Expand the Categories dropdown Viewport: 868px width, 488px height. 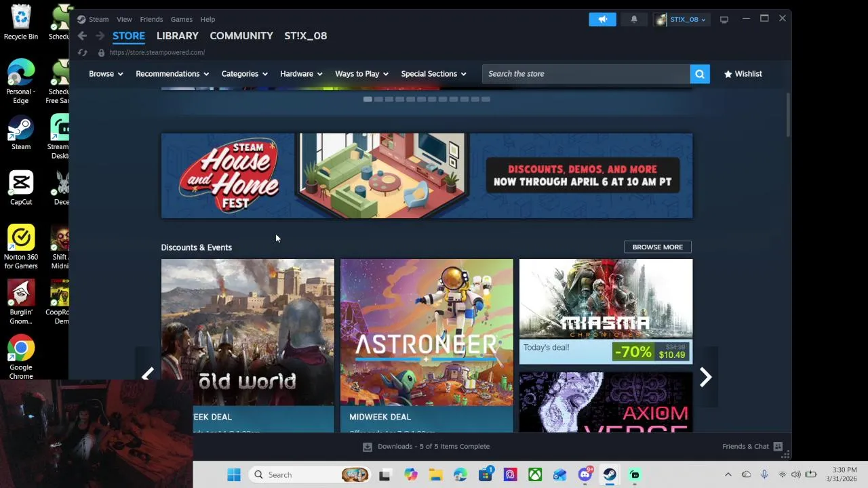[x=244, y=74]
